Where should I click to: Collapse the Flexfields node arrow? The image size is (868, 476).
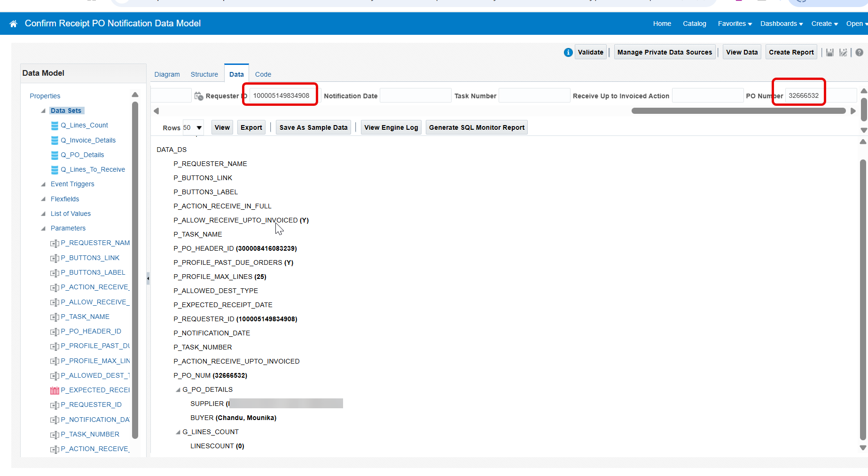pyautogui.click(x=43, y=199)
